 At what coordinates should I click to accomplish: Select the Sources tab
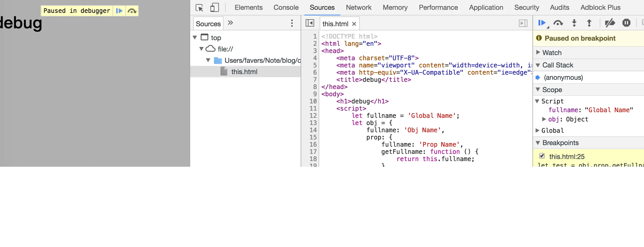point(322,7)
